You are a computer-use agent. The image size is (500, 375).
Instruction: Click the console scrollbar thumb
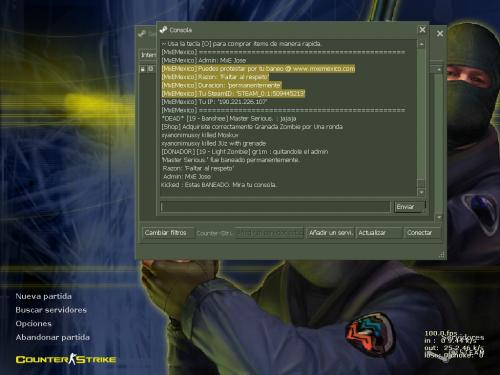pos(421,184)
